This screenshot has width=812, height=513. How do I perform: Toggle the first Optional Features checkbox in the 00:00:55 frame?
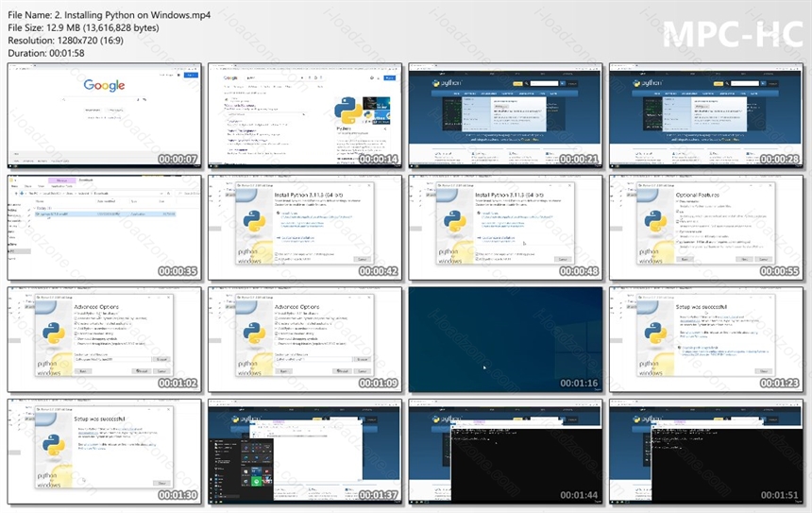(x=678, y=201)
